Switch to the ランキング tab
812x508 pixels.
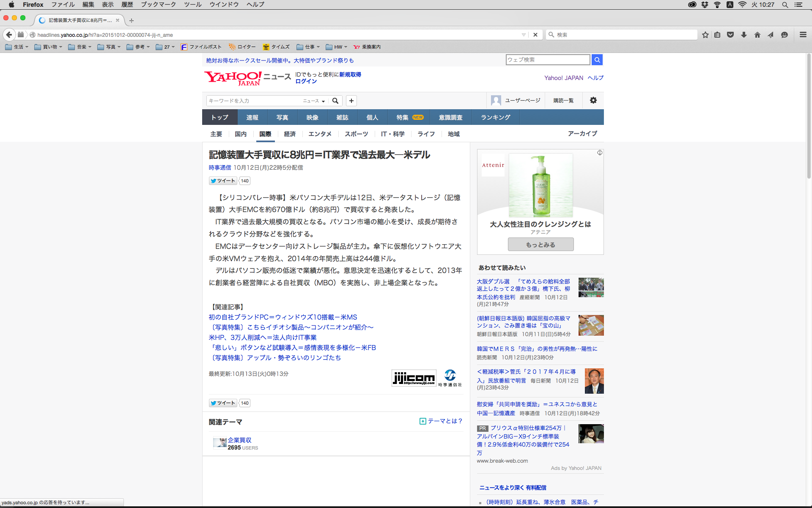coord(495,117)
